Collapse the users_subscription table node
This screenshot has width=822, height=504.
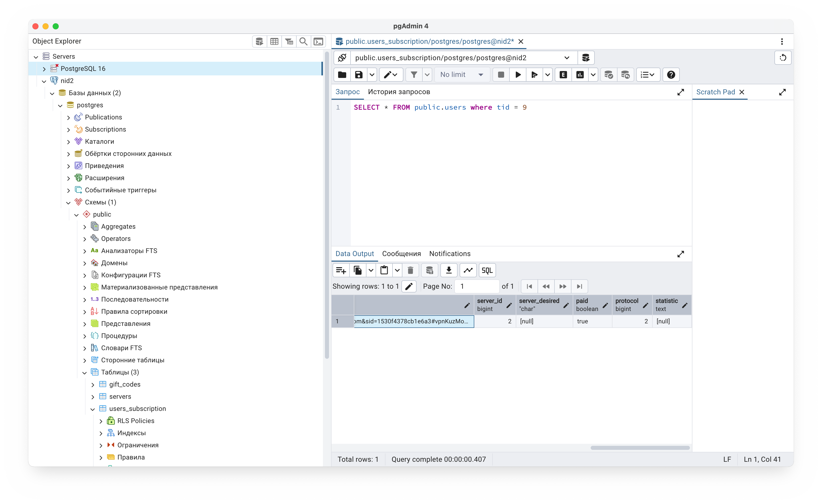[93, 409]
